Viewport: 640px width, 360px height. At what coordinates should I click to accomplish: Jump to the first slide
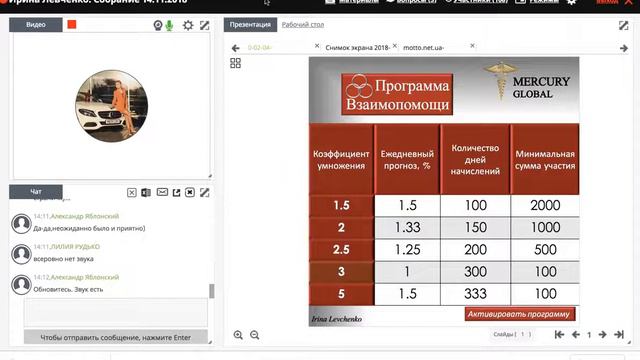coord(559,335)
